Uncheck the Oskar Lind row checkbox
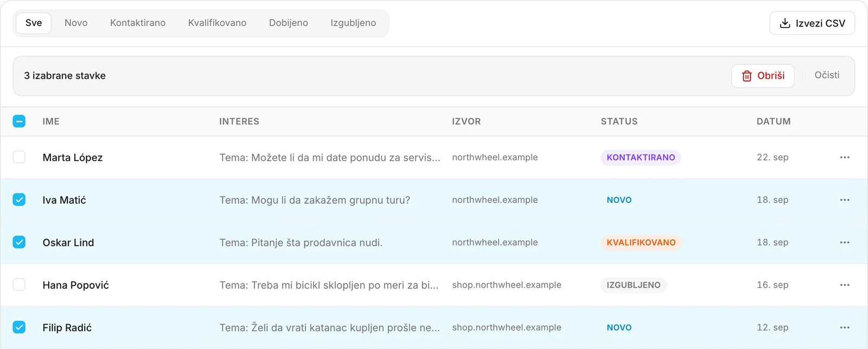 tap(19, 242)
